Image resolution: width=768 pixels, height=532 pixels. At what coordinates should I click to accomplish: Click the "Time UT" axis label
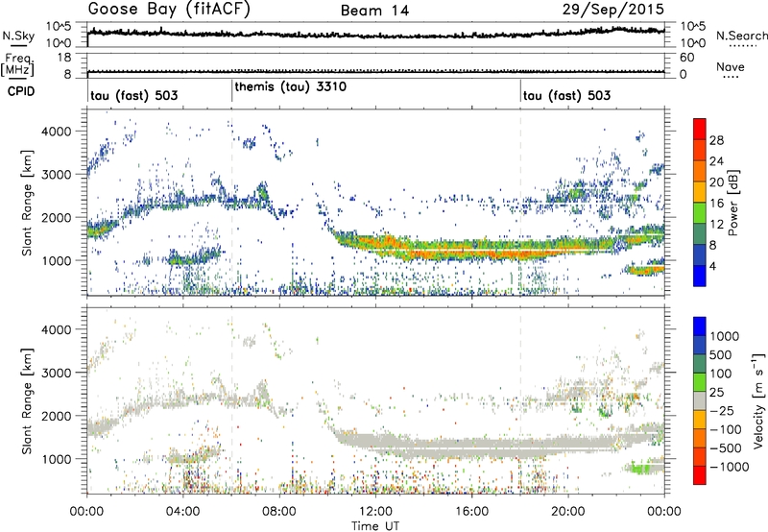click(375, 526)
